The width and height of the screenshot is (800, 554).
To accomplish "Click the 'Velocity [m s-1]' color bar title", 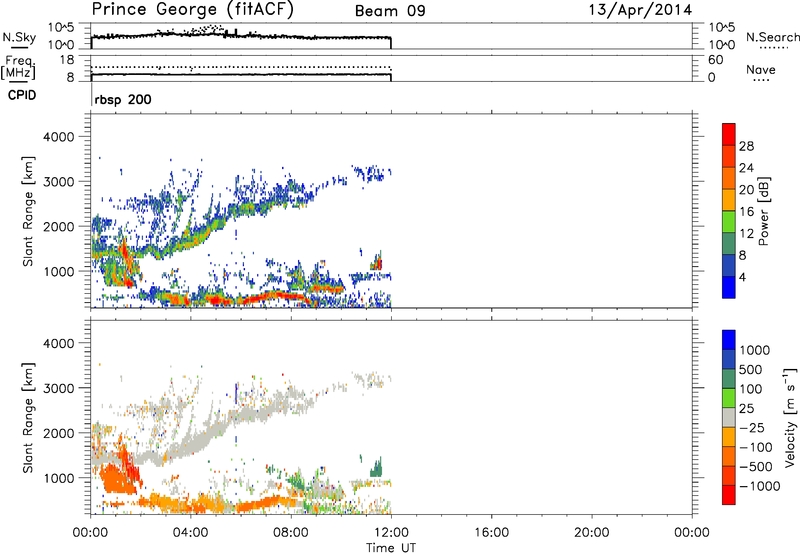I will (x=790, y=417).
